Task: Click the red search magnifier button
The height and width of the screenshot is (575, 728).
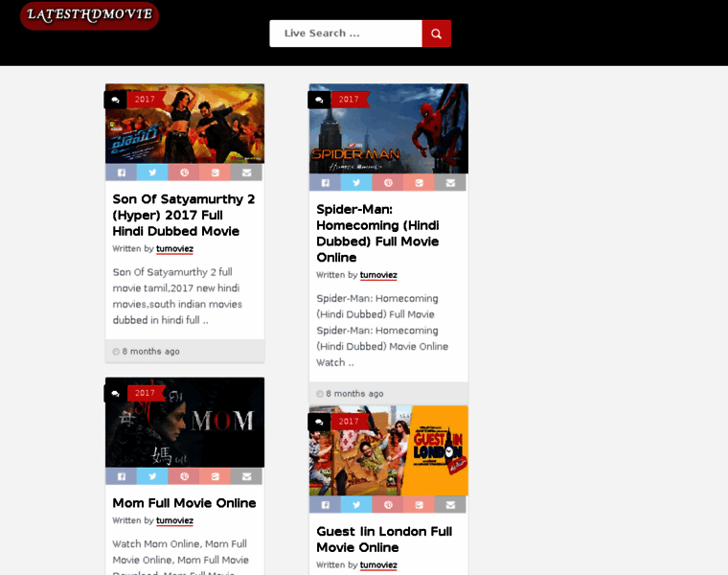Action: (436, 34)
